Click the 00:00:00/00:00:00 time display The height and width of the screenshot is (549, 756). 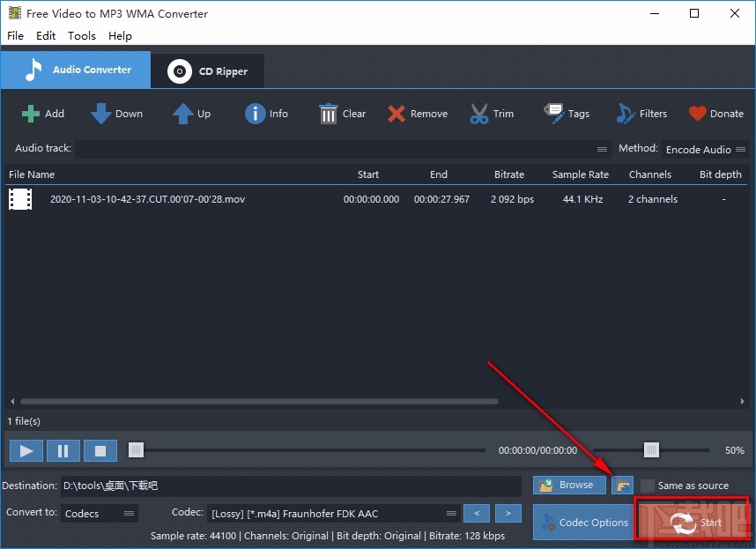537,450
